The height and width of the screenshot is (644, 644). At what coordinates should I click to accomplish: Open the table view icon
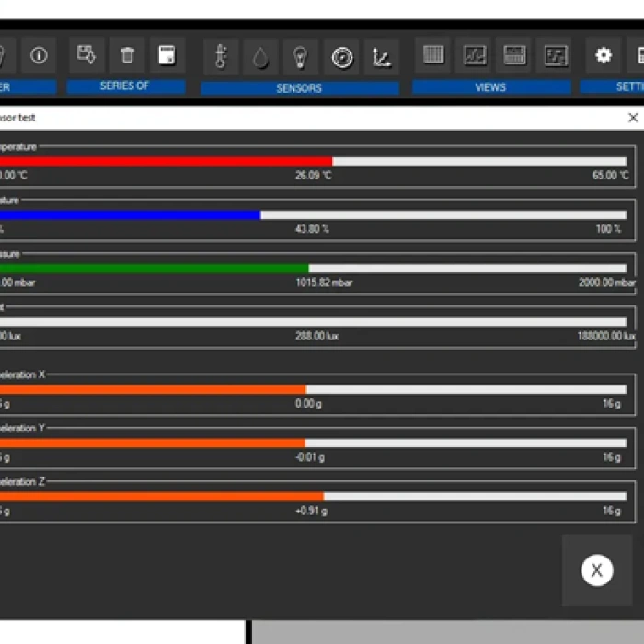[433, 55]
